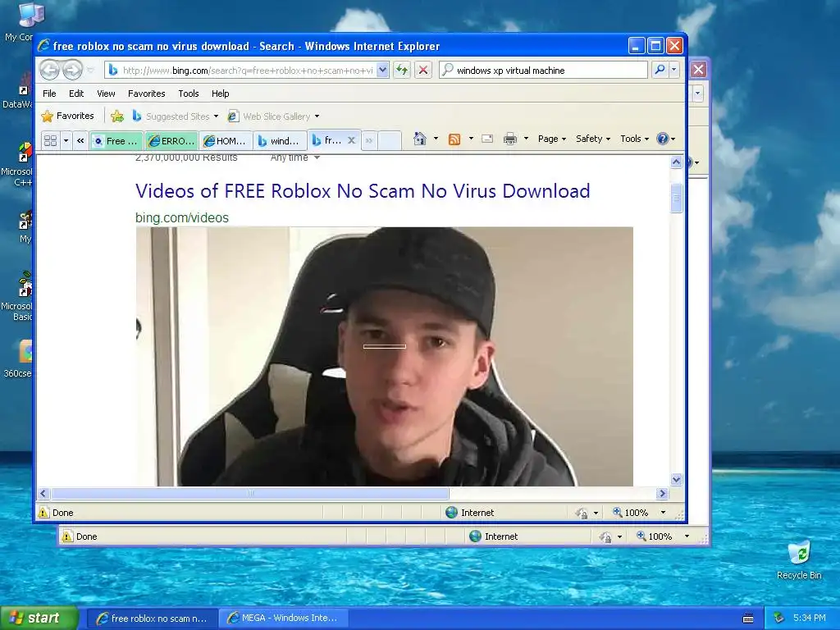840x630 pixels.
Task: Open the Page command menu
Action: (552, 139)
